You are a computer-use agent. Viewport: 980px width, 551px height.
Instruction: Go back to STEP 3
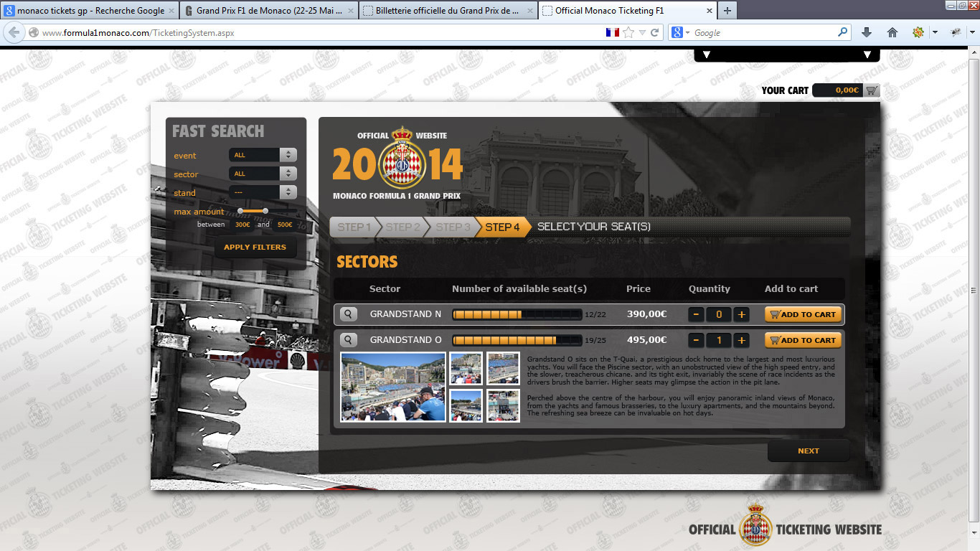click(x=452, y=227)
